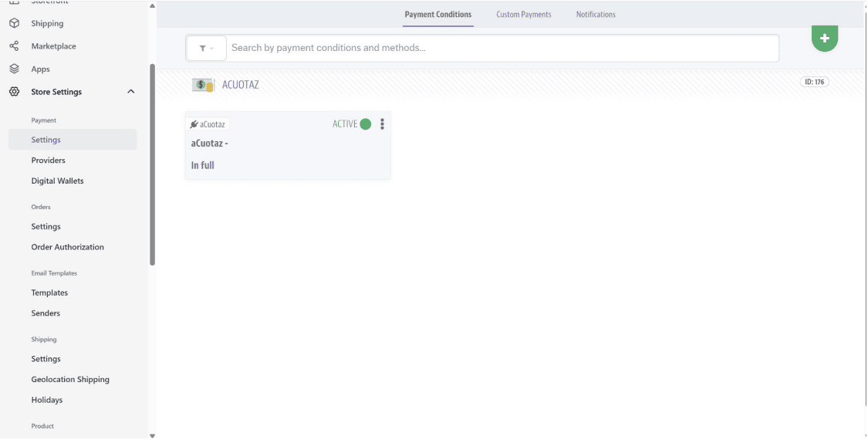The height and width of the screenshot is (440, 868).
Task: Click the aCuotaz plug connector tag
Action: coord(208,124)
